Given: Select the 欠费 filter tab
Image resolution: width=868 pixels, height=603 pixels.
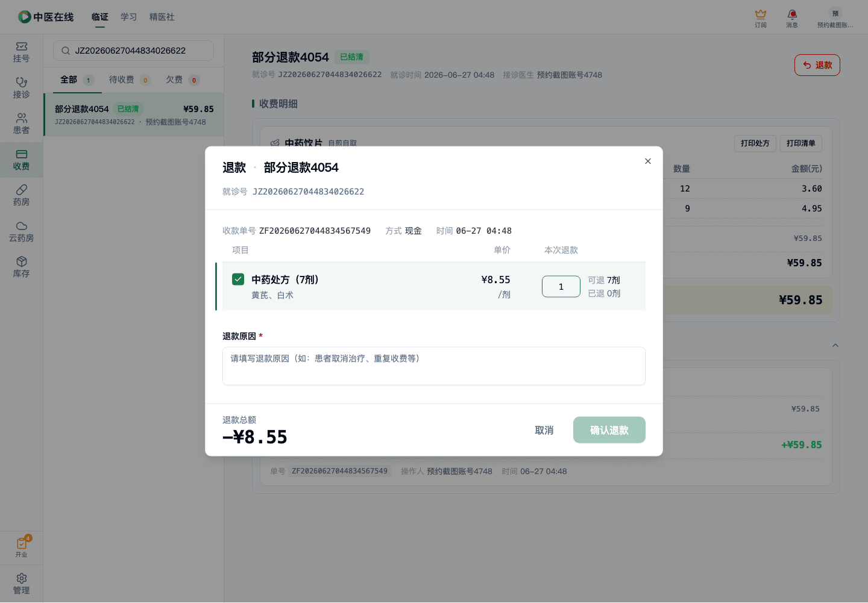Looking at the screenshot, I should point(183,80).
